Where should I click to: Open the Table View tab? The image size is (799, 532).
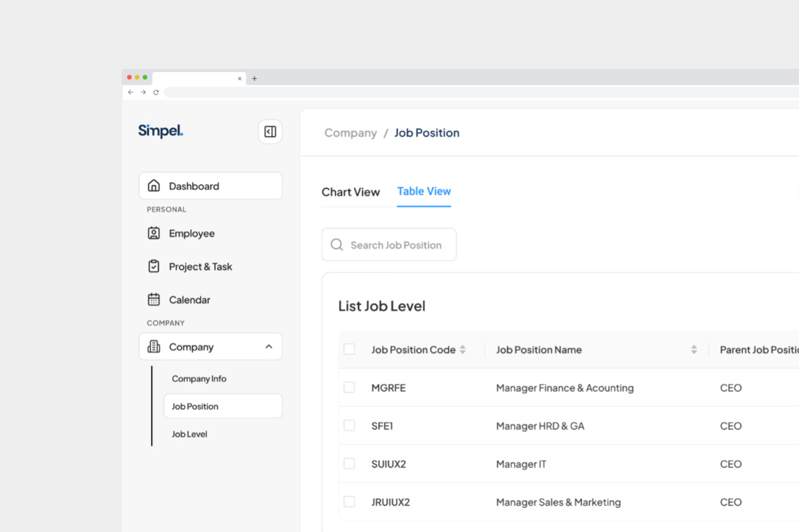pos(424,192)
